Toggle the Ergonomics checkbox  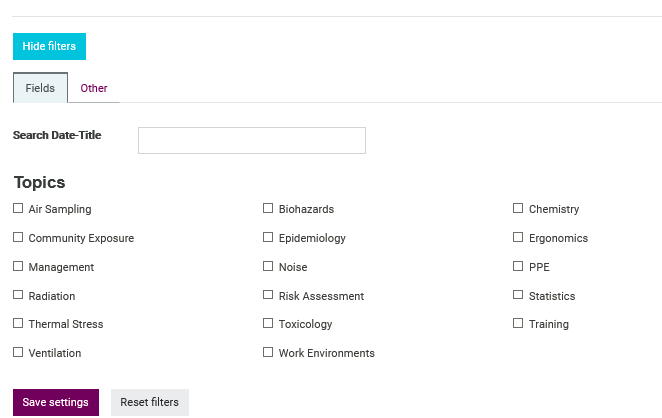click(518, 237)
